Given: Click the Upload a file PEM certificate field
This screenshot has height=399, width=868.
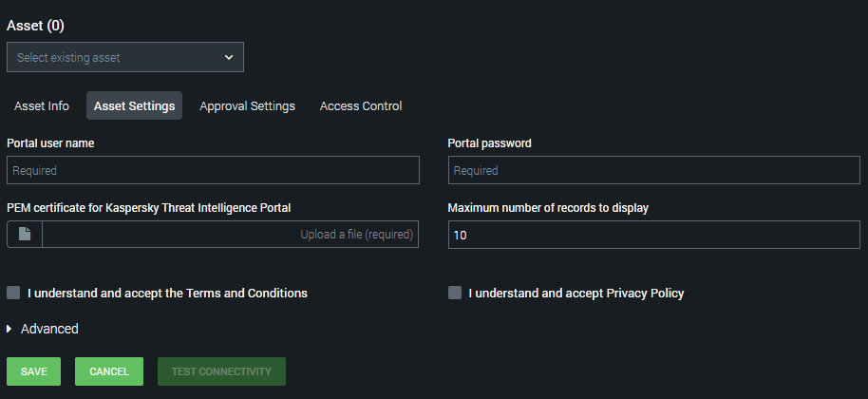Looking at the screenshot, I should tap(230, 234).
